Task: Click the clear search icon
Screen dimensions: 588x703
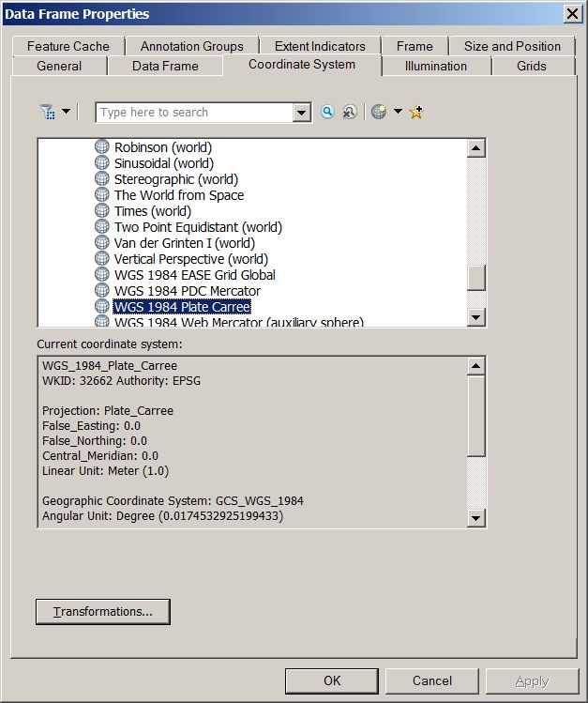Action: point(350,112)
